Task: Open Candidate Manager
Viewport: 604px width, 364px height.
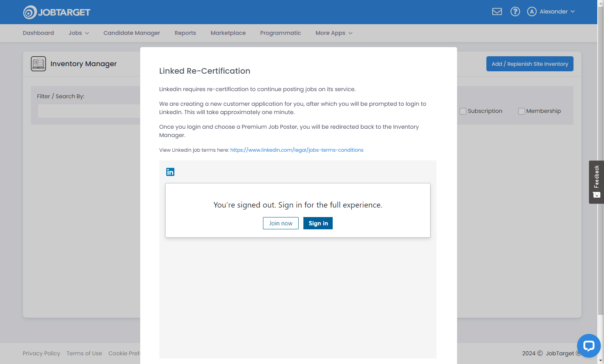Action: [132, 33]
